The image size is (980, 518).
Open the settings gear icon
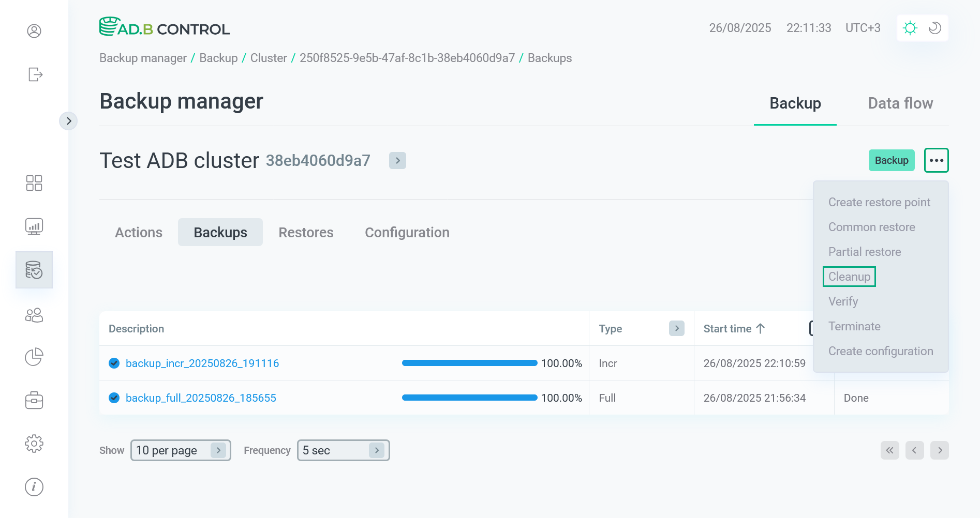34,444
